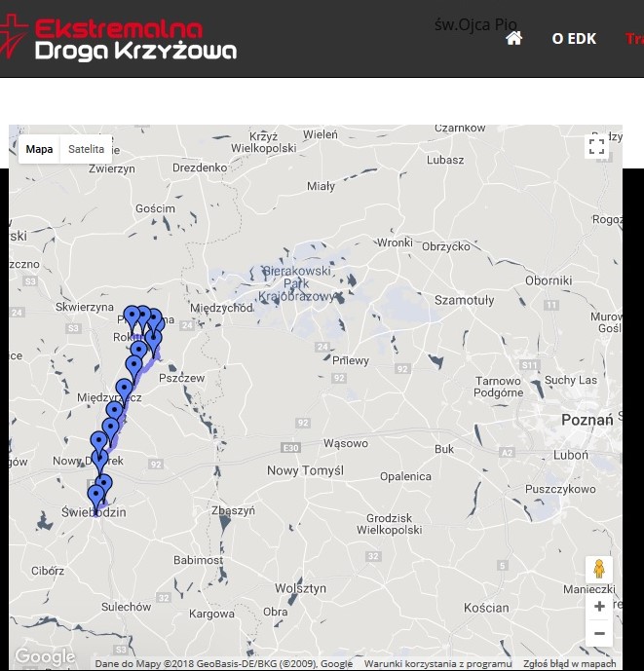Click the Kościan town label
The image size is (644, 671).
(486, 608)
